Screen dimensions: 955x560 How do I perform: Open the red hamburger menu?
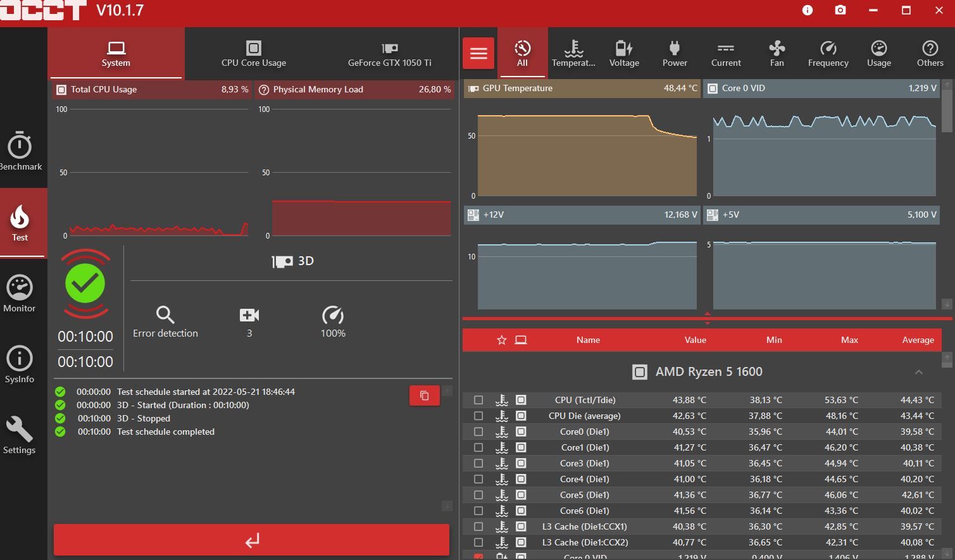pyautogui.click(x=478, y=53)
